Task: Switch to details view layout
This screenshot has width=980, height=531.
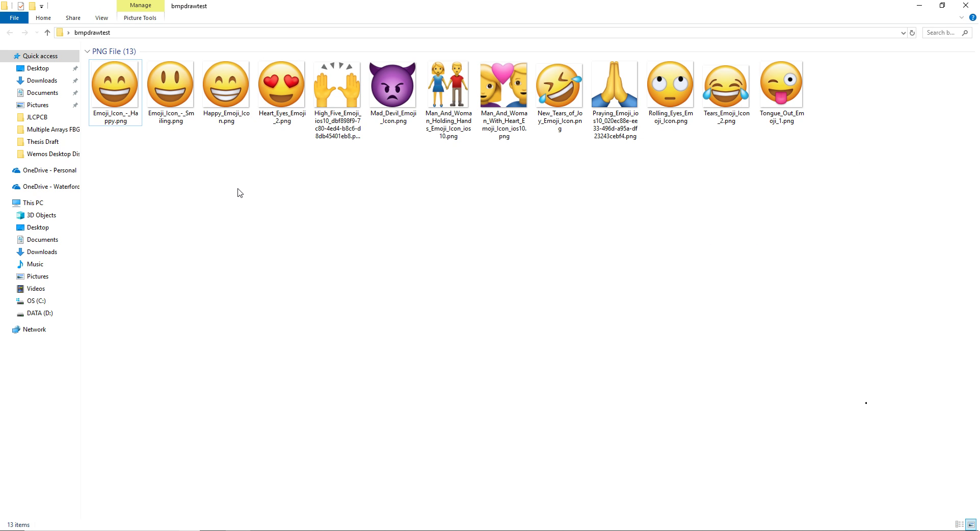Action: (x=960, y=524)
